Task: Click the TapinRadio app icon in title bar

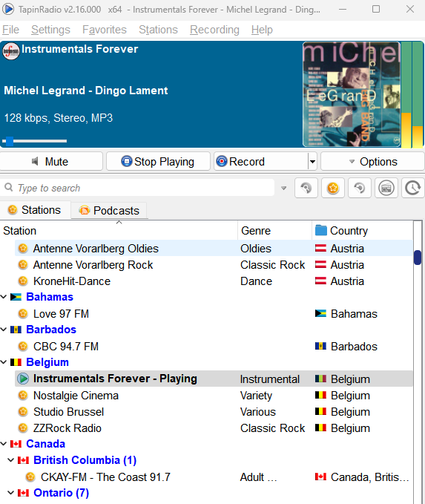Action: point(8,9)
